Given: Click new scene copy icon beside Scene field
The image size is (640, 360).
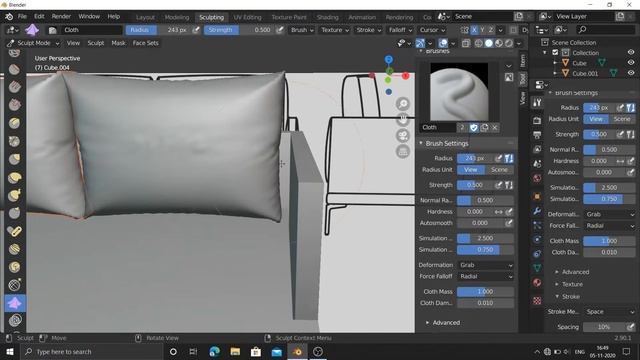Looking at the screenshot, I should pyautogui.click(x=519, y=17).
